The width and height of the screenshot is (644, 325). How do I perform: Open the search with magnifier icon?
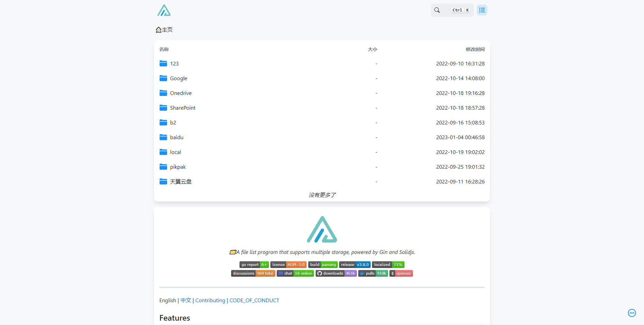[x=437, y=10]
